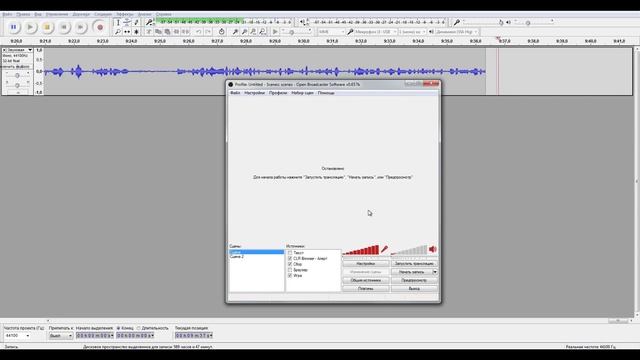Select the End radio button in Audacity
This screenshot has width=640, height=360.
pyautogui.click(x=118, y=328)
